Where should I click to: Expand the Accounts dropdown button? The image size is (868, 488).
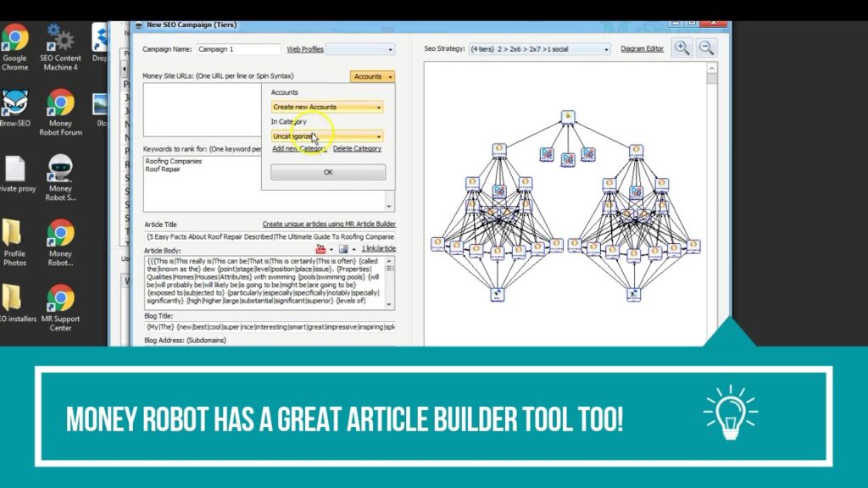(x=372, y=76)
